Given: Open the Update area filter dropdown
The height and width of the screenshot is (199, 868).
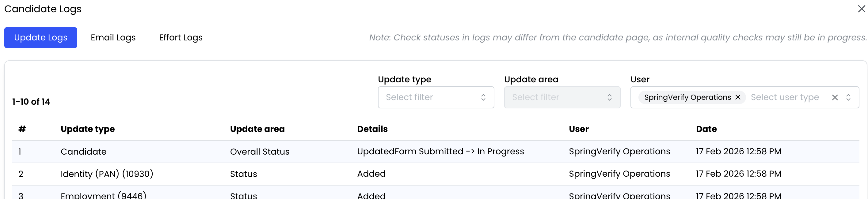Looking at the screenshot, I should click(x=562, y=97).
